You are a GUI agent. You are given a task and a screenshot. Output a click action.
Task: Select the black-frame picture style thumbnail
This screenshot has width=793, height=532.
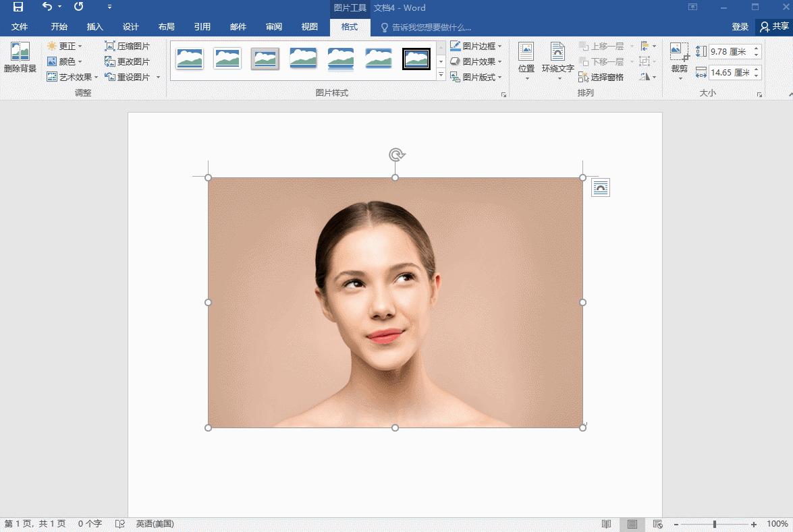tap(416, 58)
